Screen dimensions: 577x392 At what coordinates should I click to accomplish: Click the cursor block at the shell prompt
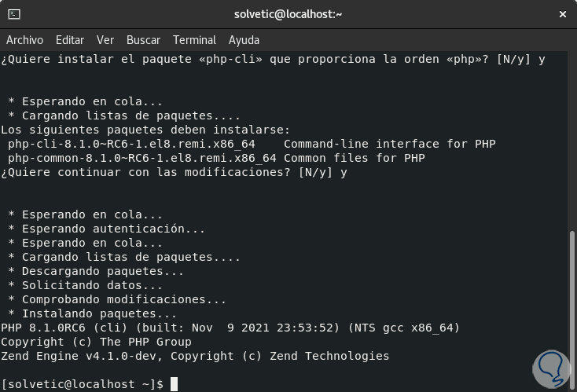174,384
